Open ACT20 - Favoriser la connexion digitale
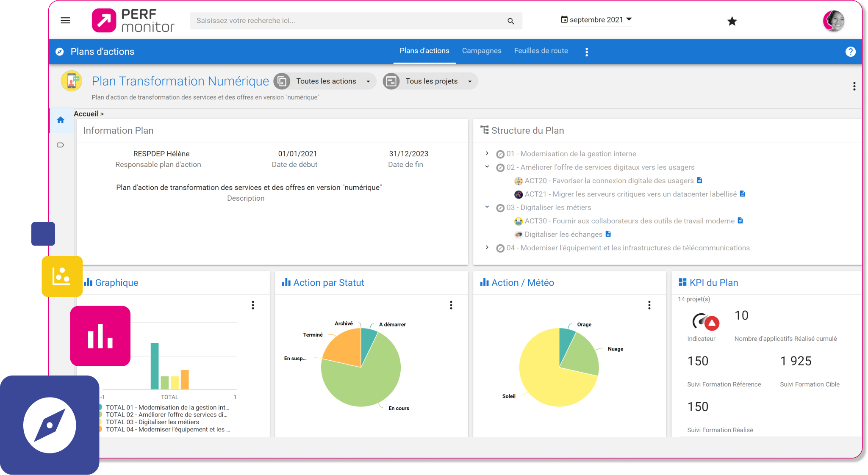Viewport: 868px width, 475px height. 609,181
